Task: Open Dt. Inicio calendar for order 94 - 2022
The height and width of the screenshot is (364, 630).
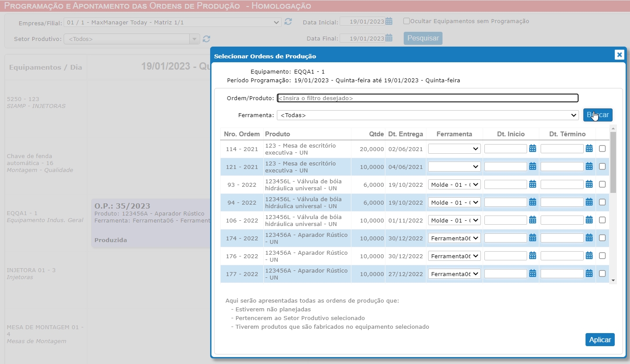Action: (x=532, y=202)
